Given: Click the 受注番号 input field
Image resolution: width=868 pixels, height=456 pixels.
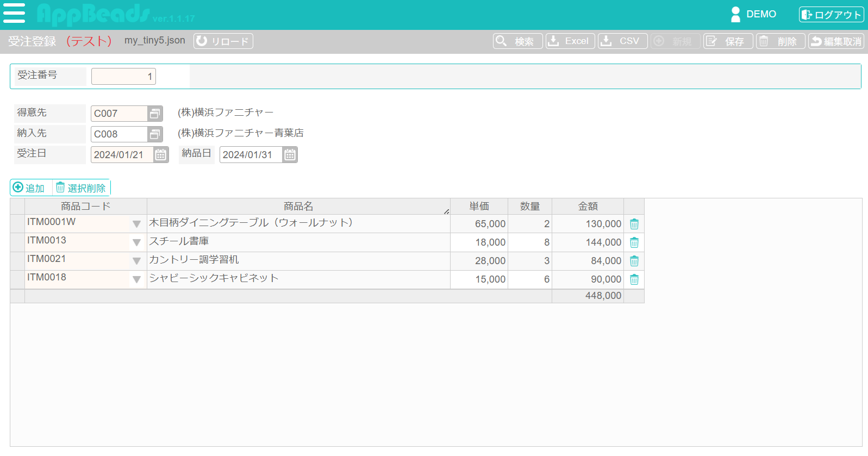Looking at the screenshot, I should point(123,77).
